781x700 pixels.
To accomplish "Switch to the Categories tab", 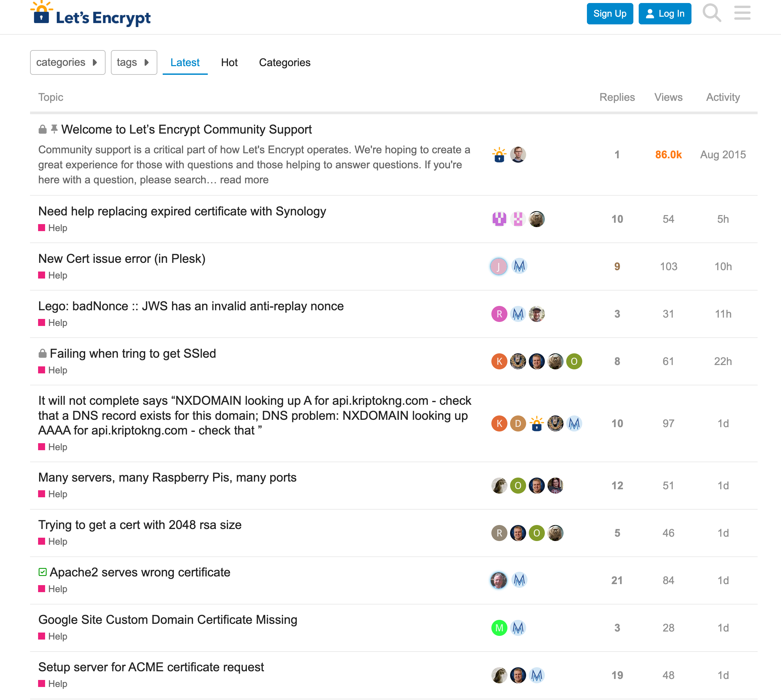I will pos(284,62).
